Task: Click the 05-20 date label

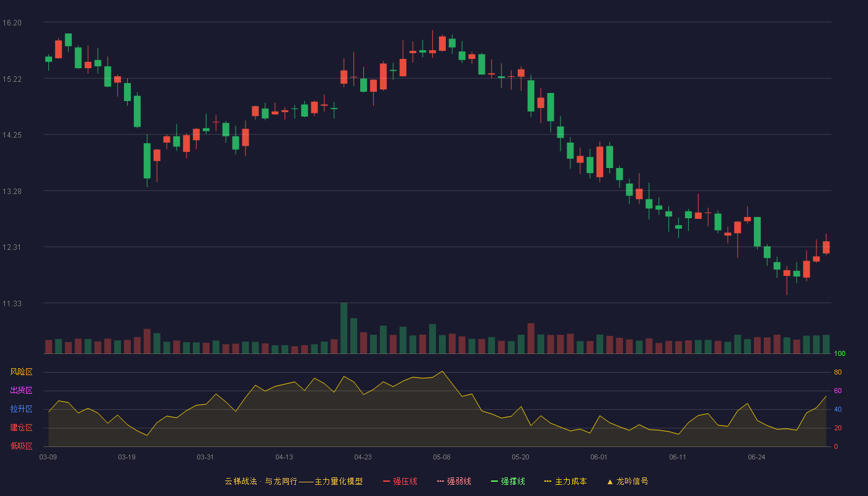Action: 521,457
